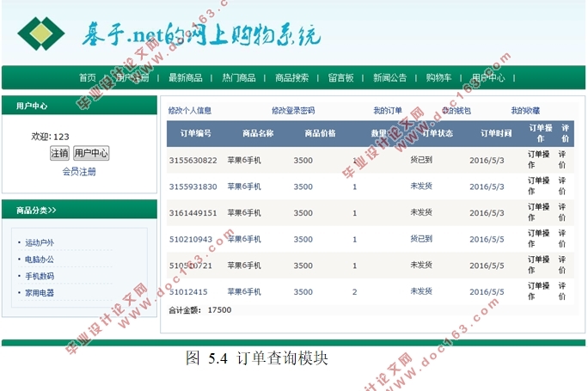Go to 首页 in the navigation bar

88,77
